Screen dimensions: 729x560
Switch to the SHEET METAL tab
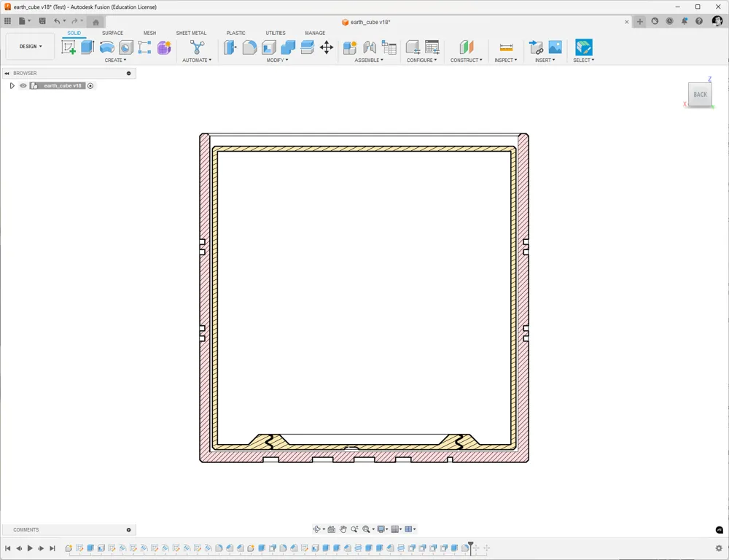(x=191, y=33)
